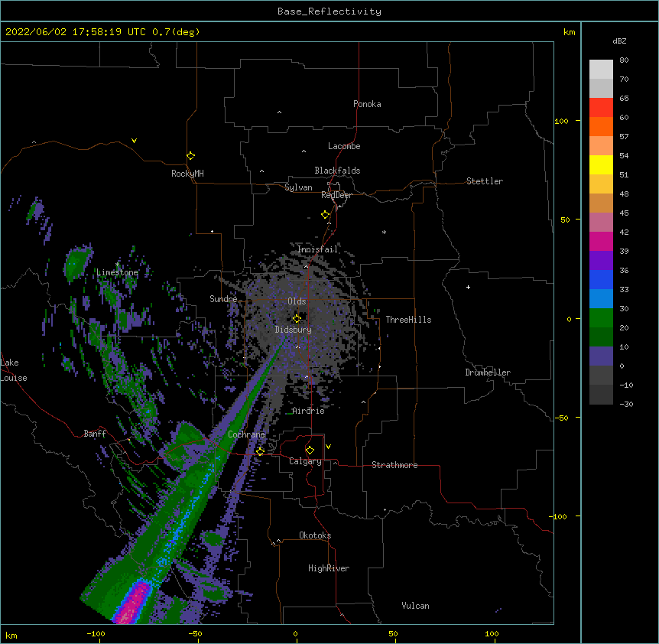Click the yellow V marker east of Calgary

click(328, 447)
